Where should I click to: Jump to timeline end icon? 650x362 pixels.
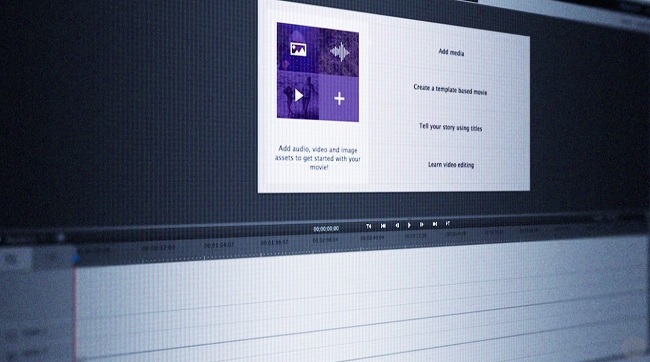(448, 223)
